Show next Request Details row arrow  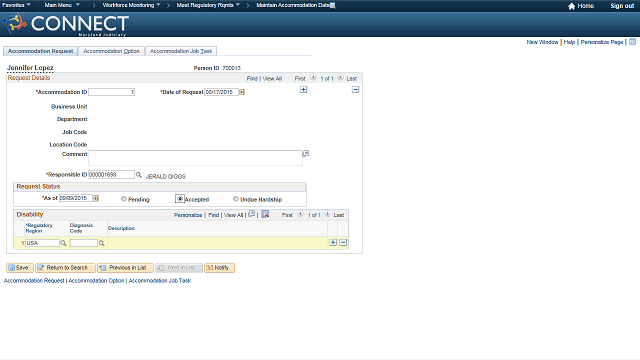[340, 77]
